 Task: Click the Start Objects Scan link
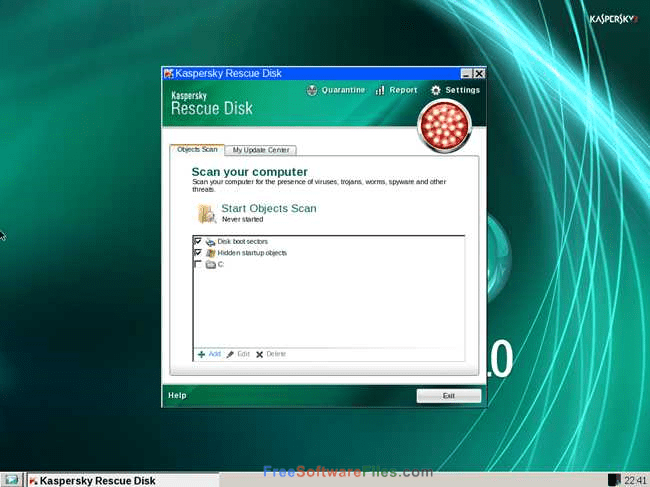(x=269, y=208)
